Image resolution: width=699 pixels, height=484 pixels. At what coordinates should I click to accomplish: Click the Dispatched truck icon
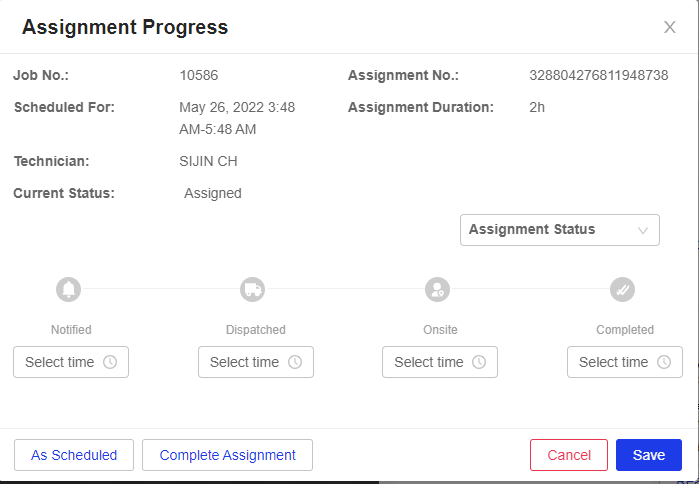252,289
